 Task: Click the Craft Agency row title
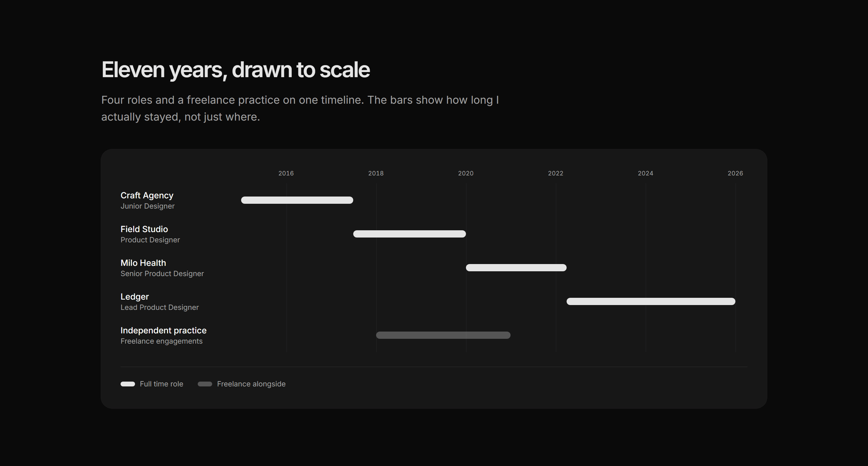pos(147,195)
